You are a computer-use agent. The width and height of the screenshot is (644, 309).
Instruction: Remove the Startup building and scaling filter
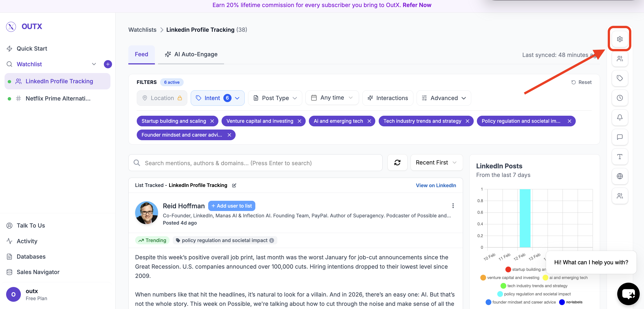(x=212, y=121)
